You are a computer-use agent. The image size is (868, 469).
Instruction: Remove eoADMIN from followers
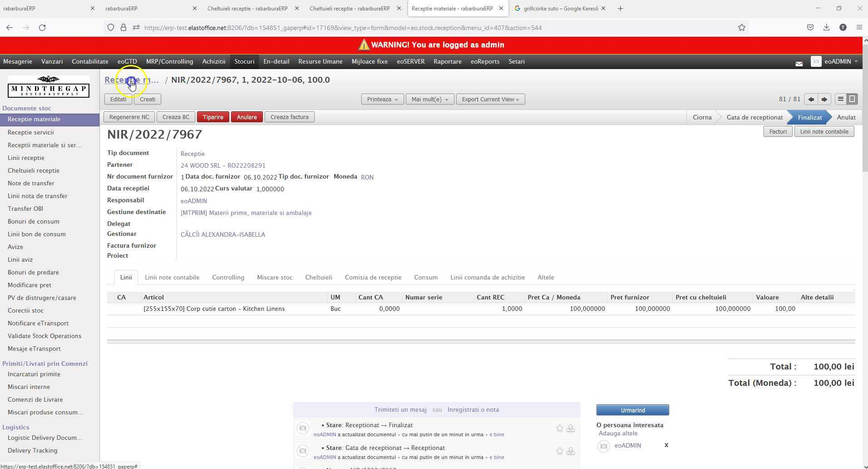[x=666, y=445]
